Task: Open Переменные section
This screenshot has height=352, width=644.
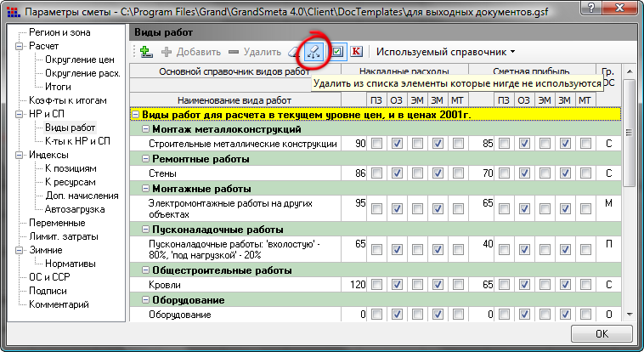Action: pos(57,223)
